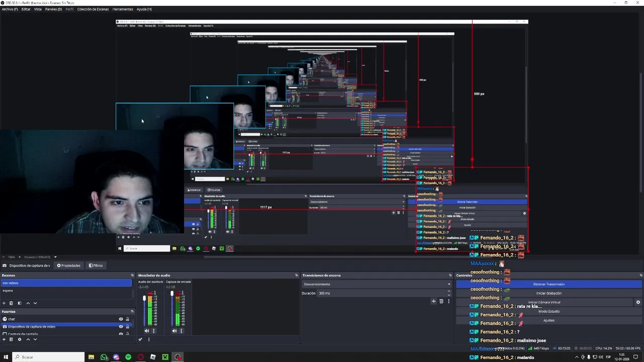The width and height of the screenshot is (644, 362).
Task: Undock the Fuentes panel with its float icon
Action: (132, 312)
